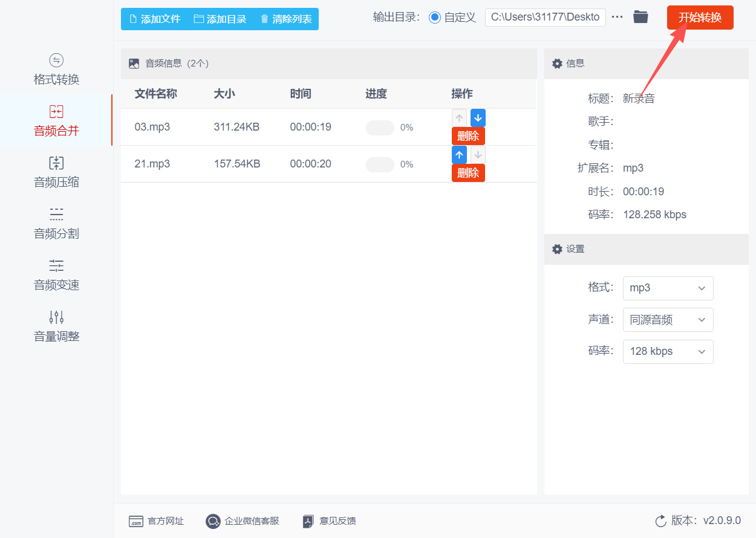The width and height of the screenshot is (756, 538).
Task: Browse output path with three-dots icon
Action: 617,17
